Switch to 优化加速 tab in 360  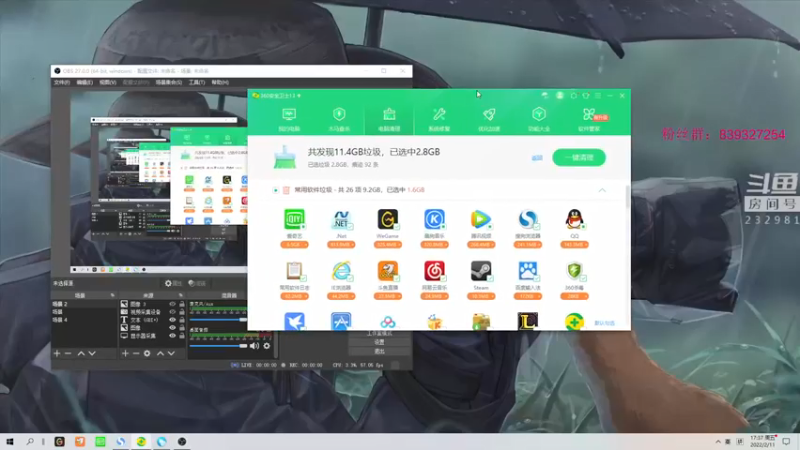489,119
